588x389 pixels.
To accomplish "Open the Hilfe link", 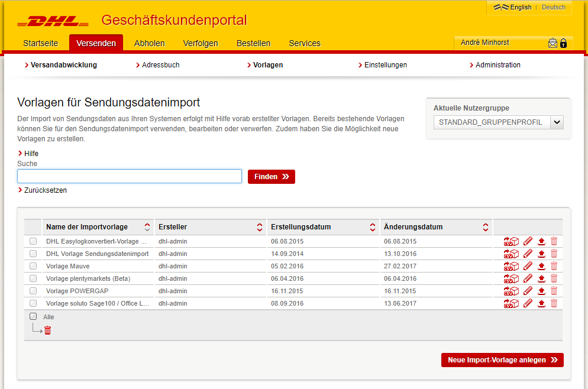I will [28, 154].
